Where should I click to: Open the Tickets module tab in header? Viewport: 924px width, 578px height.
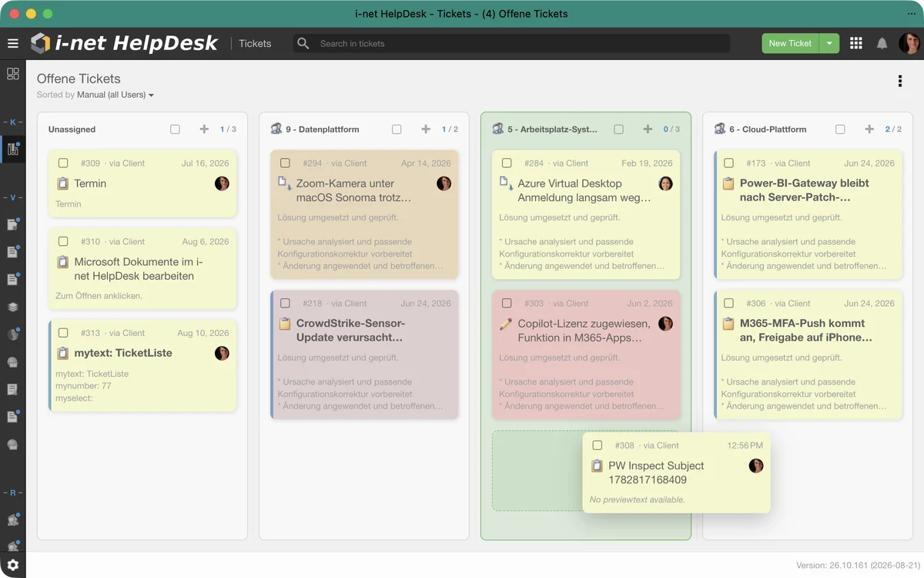pyautogui.click(x=255, y=43)
